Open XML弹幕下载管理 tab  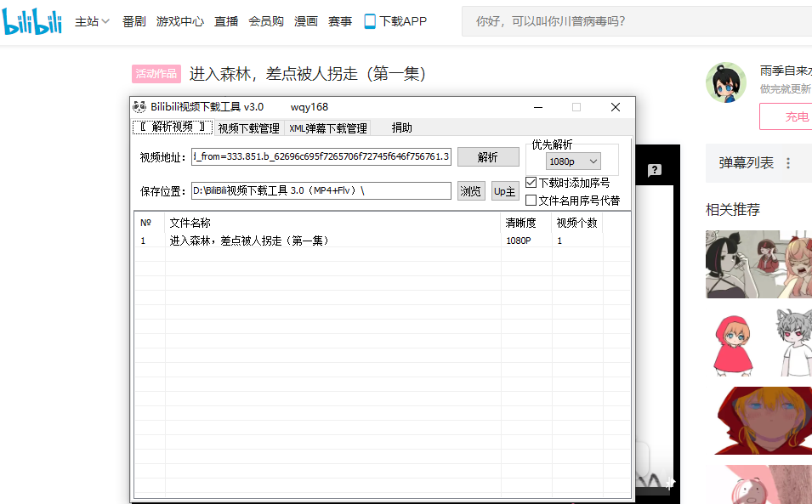[328, 128]
